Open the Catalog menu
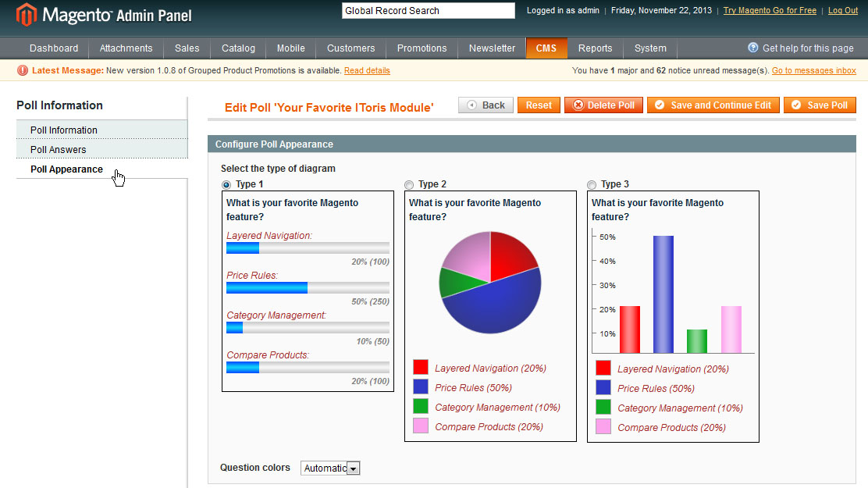Viewport: 868px width, 488px height. coord(239,48)
